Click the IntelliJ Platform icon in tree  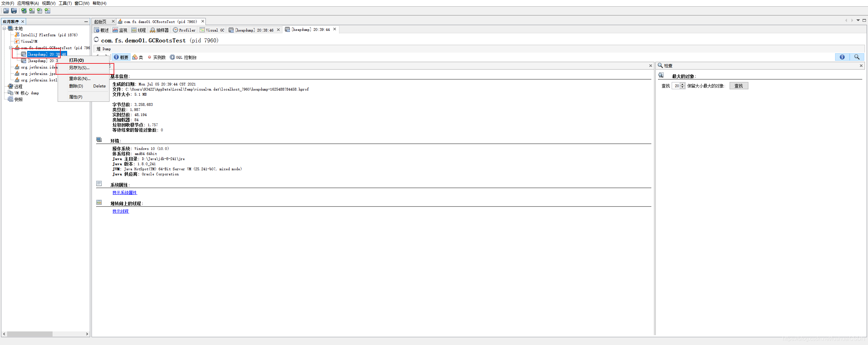coord(17,35)
